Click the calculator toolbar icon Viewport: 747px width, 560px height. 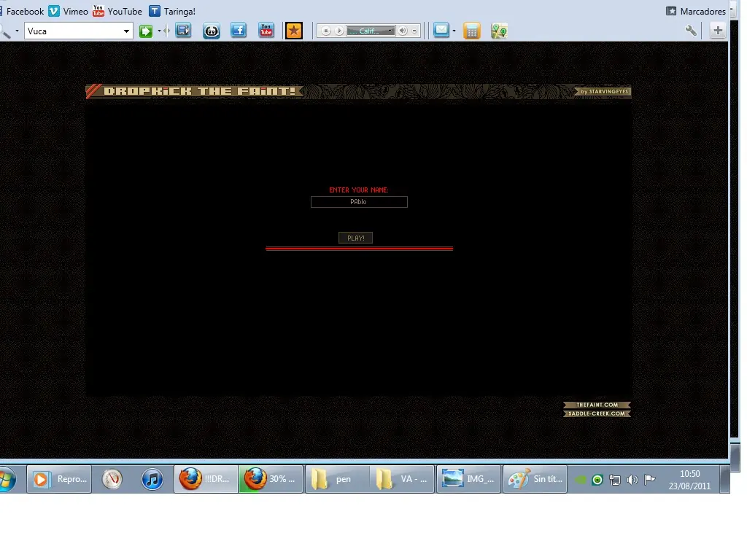click(x=472, y=31)
